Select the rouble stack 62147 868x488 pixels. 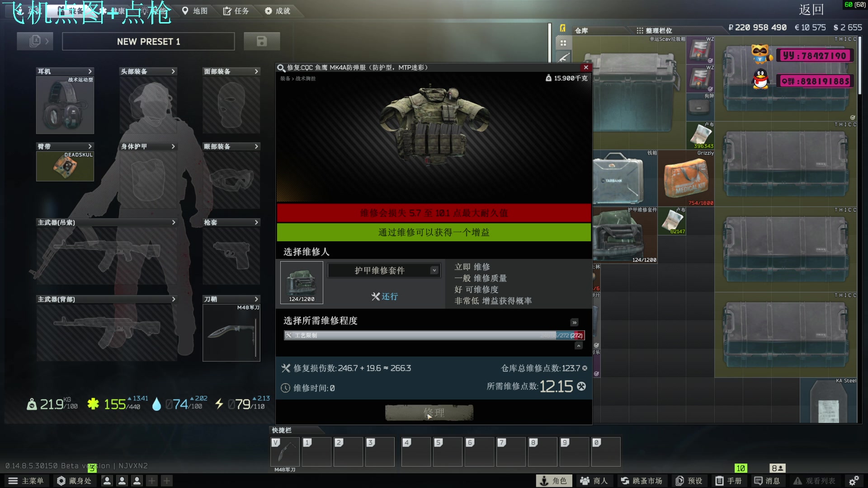tap(672, 221)
